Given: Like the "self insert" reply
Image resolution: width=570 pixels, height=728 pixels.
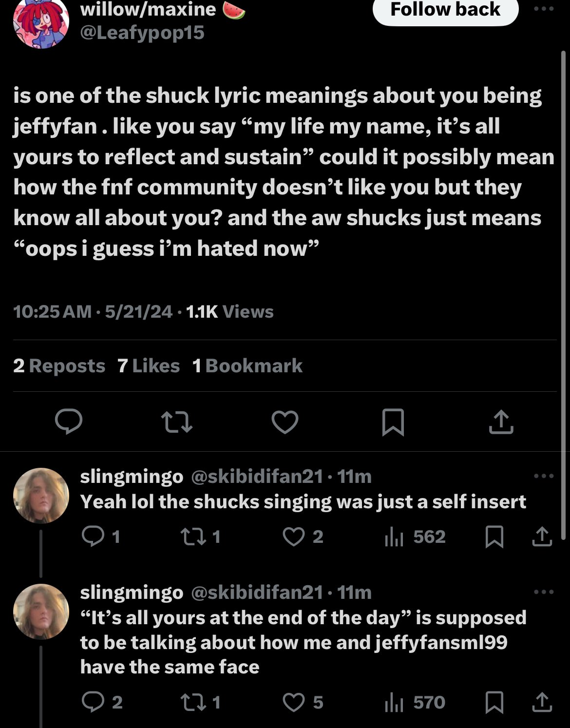Looking at the screenshot, I should [294, 537].
